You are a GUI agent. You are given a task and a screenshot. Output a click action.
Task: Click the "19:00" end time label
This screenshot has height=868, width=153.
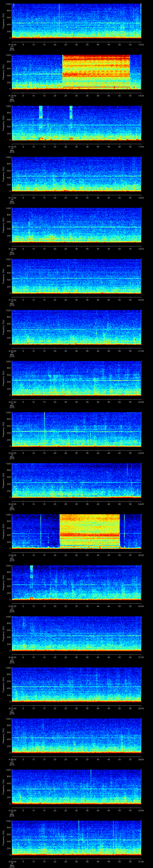(x=141, y=249)
